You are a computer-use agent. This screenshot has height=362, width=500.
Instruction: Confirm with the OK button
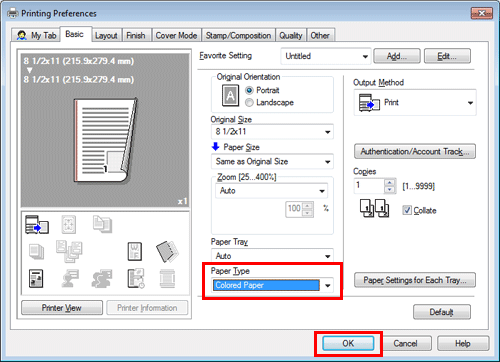coord(348,343)
